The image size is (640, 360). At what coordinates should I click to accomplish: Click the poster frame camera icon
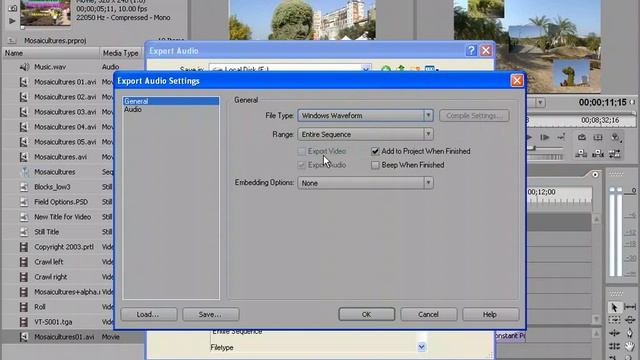pyautogui.click(x=12, y=7)
